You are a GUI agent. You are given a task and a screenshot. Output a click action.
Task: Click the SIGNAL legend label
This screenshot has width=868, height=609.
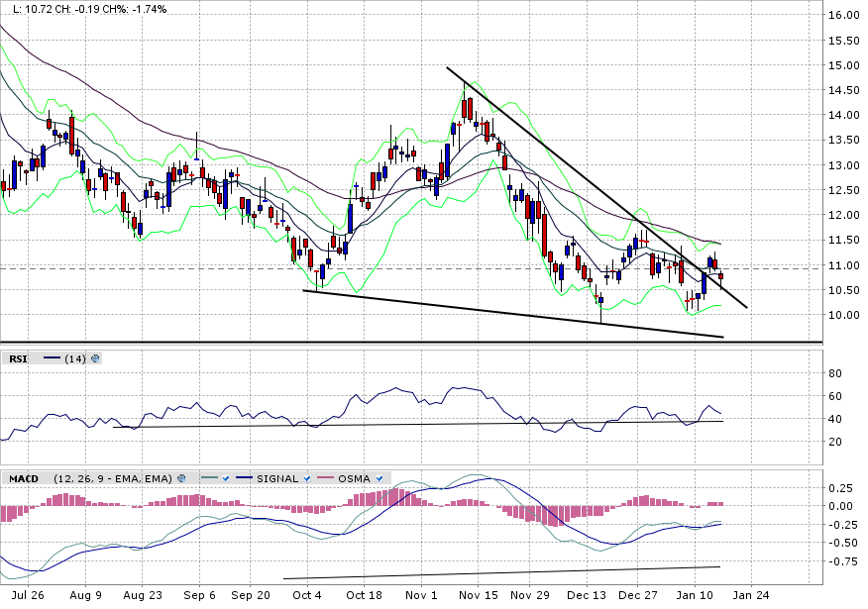point(277,478)
